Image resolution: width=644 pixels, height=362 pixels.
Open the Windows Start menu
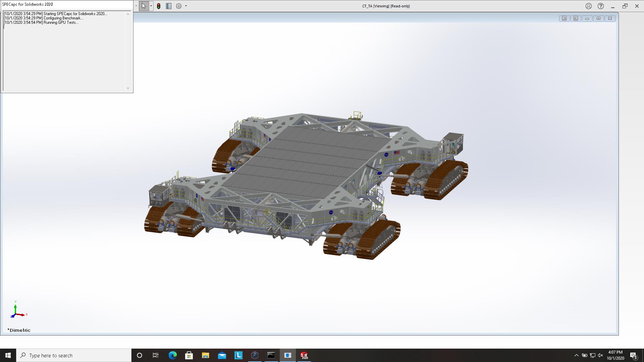pos(8,355)
